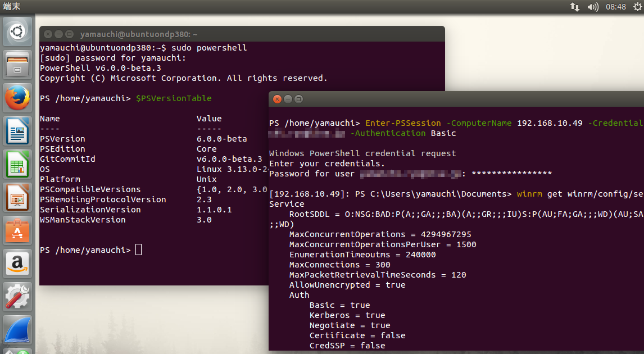
Task: Click 'MaxConcurrentOperationsPerUser = 1500' line
Action: [x=383, y=244]
